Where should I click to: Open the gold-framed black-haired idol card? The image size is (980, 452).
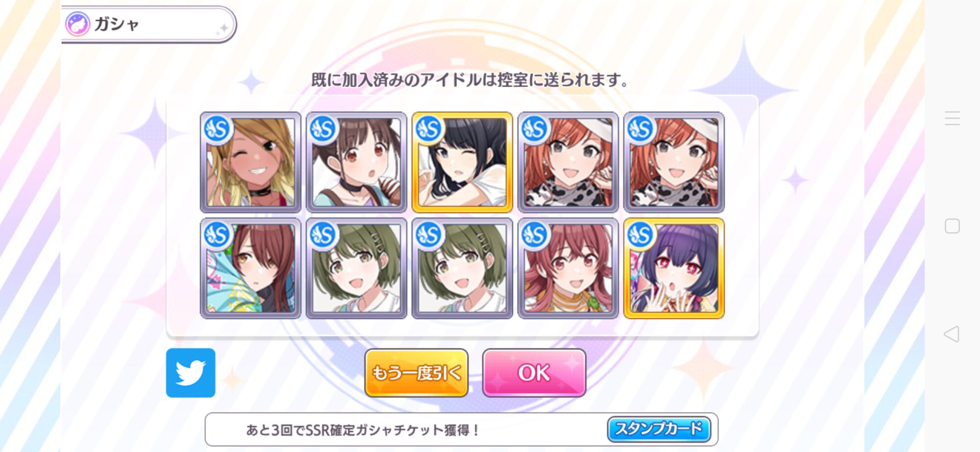pyautogui.click(x=462, y=162)
